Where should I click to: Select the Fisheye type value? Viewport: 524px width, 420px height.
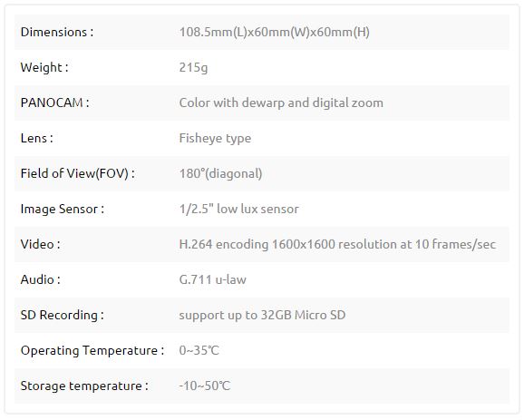click(215, 139)
